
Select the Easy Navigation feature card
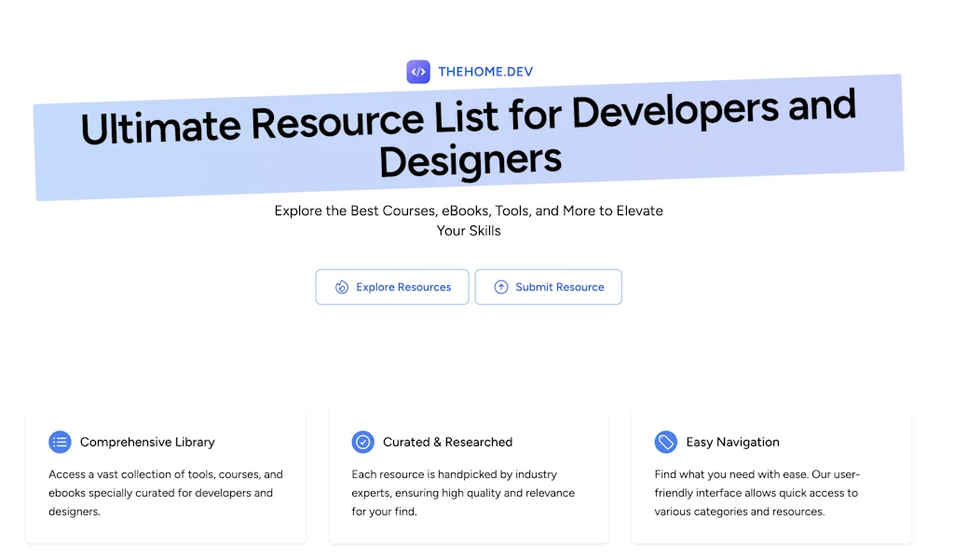(x=771, y=475)
